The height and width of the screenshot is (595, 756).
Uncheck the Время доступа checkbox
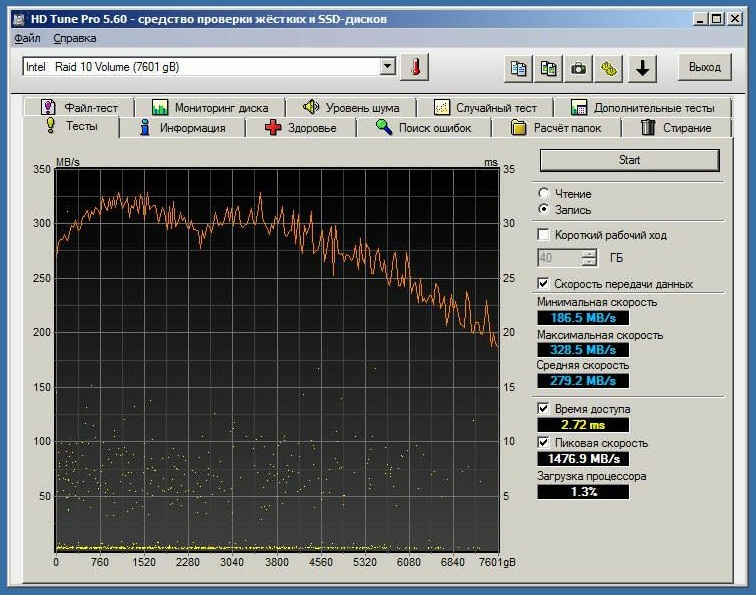coord(544,409)
